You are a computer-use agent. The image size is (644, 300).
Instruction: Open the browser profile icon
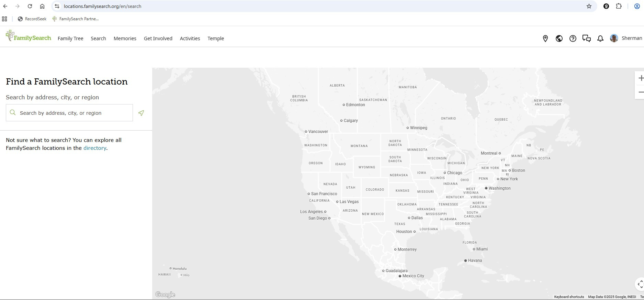click(637, 6)
